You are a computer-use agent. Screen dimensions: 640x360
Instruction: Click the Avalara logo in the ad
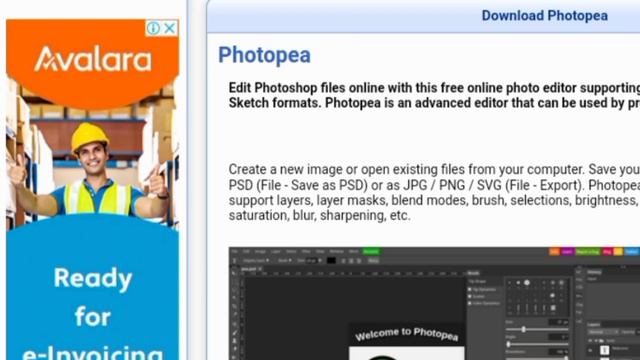(x=93, y=59)
